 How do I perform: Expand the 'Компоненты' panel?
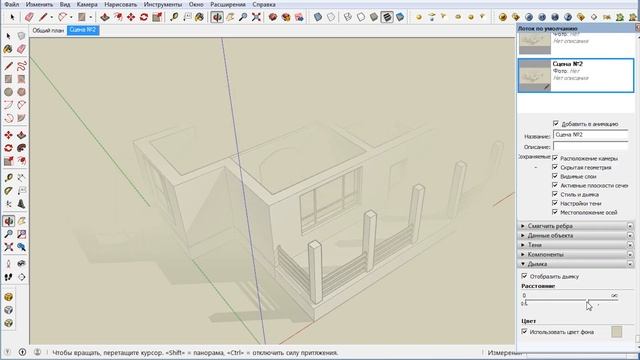coord(576,254)
